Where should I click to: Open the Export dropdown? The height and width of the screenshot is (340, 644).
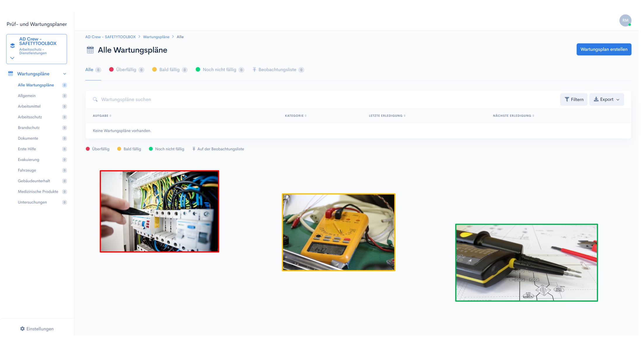click(606, 99)
